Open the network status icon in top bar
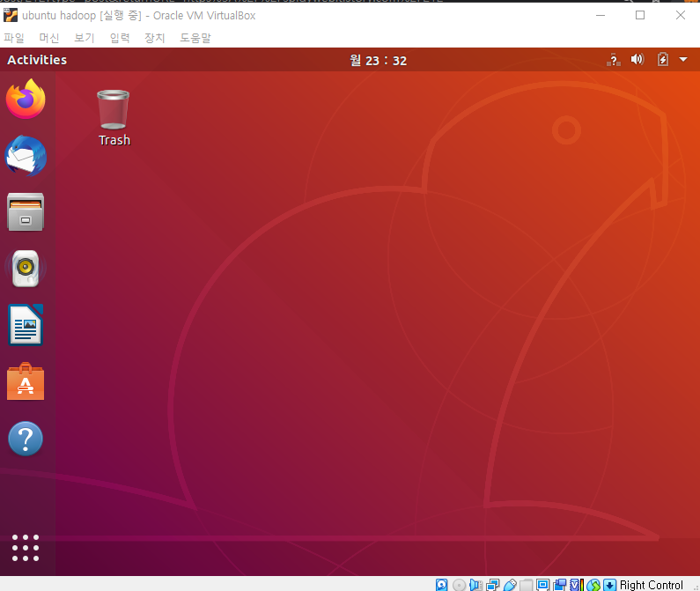 tap(614, 60)
